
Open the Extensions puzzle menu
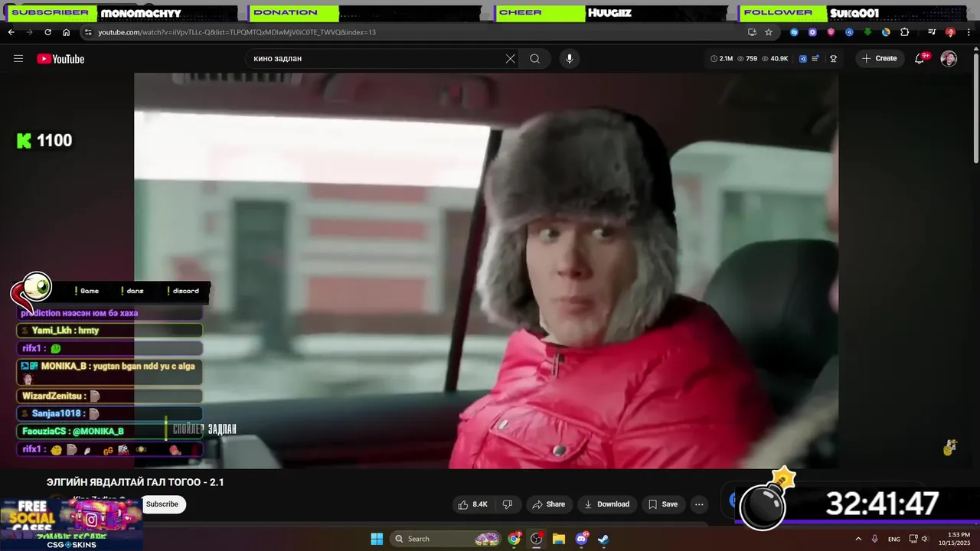pyautogui.click(x=904, y=32)
